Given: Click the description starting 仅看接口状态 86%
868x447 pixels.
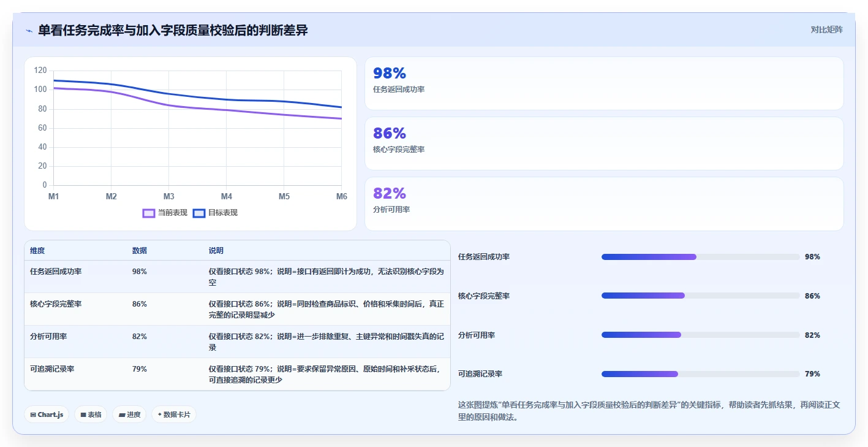Looking at the screenshot, I should 326,309.
